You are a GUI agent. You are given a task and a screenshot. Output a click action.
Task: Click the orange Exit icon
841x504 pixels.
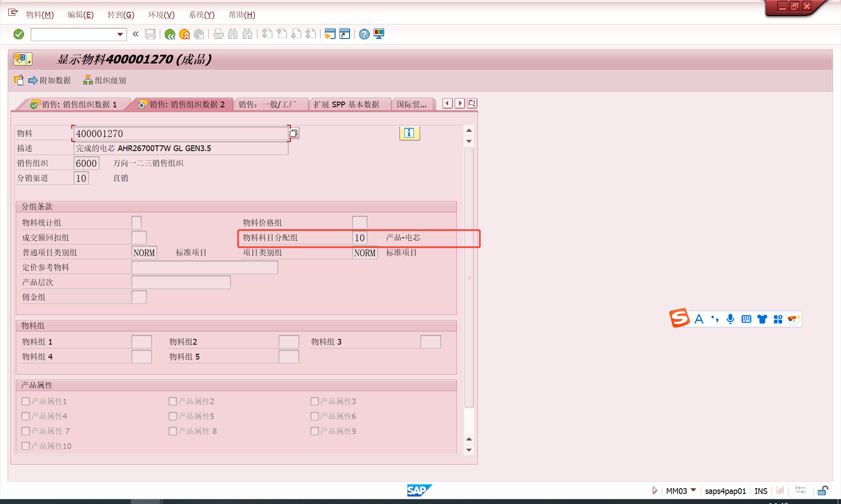184,34
